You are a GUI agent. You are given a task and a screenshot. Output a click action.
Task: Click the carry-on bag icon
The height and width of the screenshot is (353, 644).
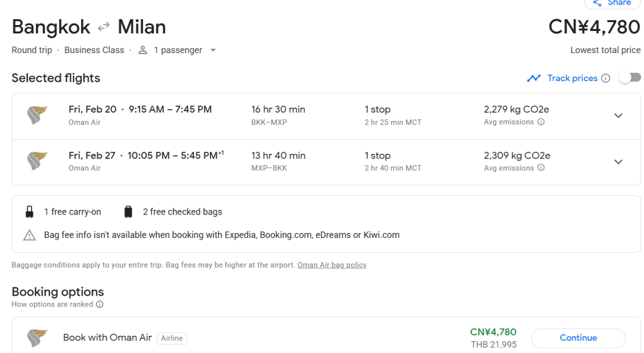pos(29,212)
